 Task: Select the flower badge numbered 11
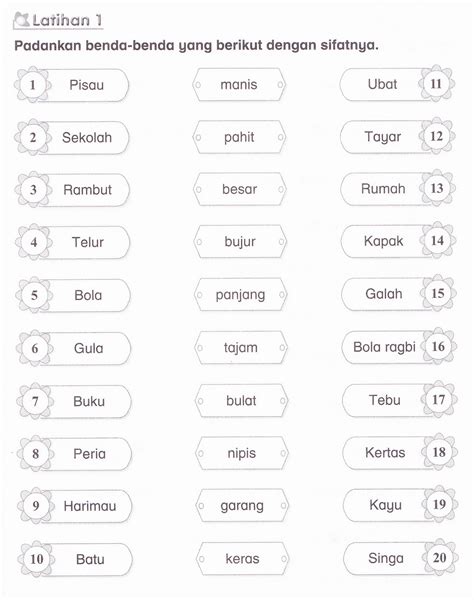coord(436,84)
